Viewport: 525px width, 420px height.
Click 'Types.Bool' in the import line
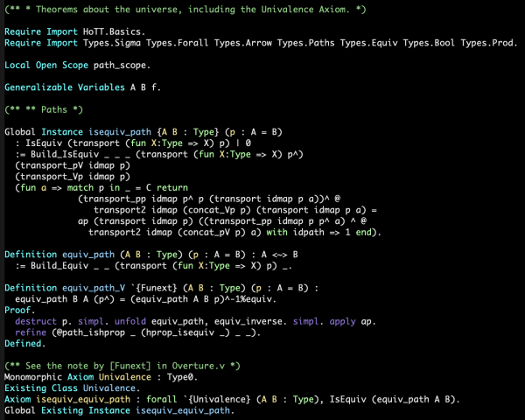click(x=429, y=43)
